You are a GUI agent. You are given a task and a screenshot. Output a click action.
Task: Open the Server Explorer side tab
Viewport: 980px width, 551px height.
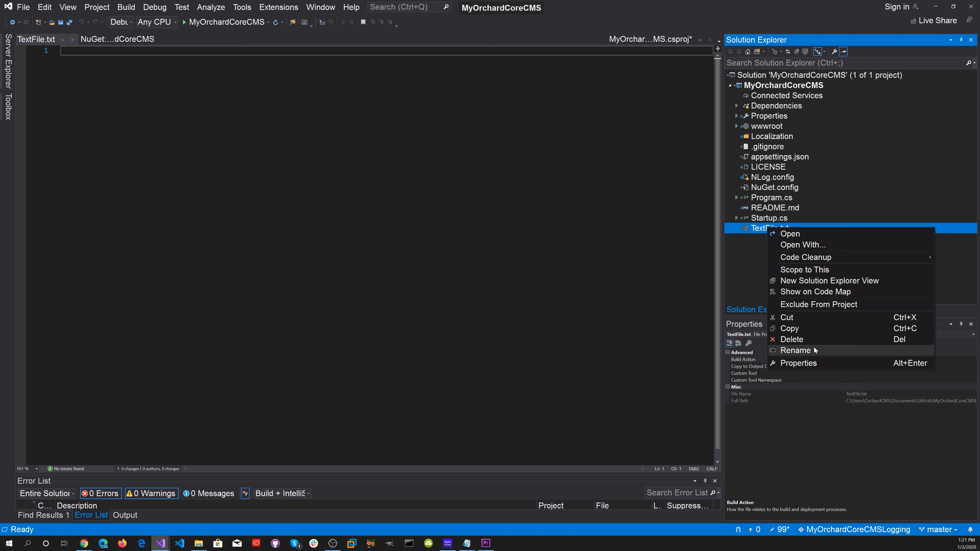[8, 61]
